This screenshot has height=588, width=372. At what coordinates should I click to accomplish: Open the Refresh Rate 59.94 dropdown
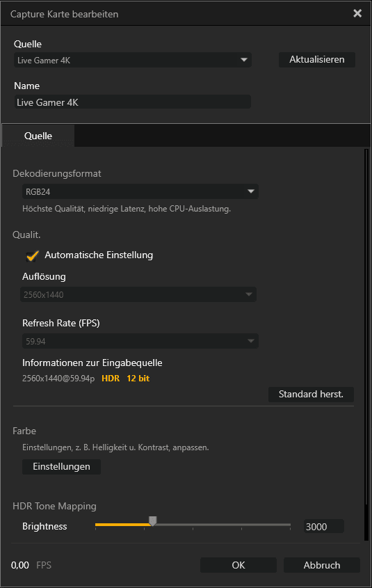pyautogui.click(x=140, y=341)
